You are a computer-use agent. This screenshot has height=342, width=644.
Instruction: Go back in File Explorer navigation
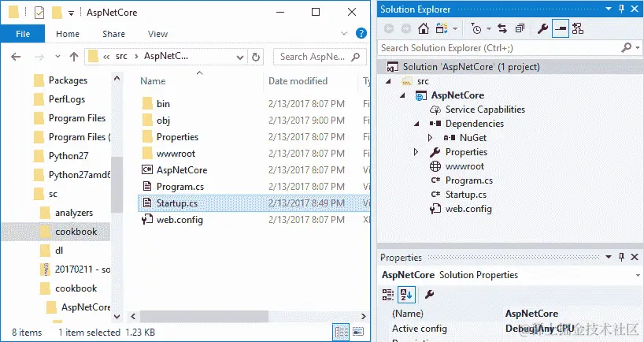point(16,57)
